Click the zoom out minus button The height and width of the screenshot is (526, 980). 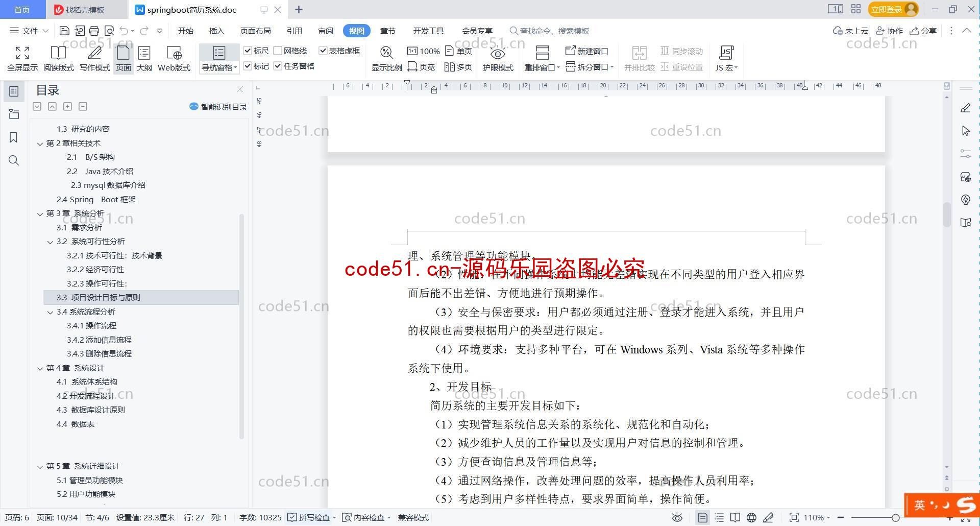(x=841, y=517)
